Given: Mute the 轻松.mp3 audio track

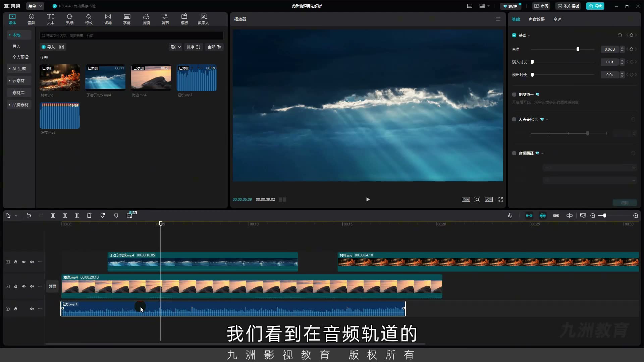Looking at the screenshot, I should (32, 309).
